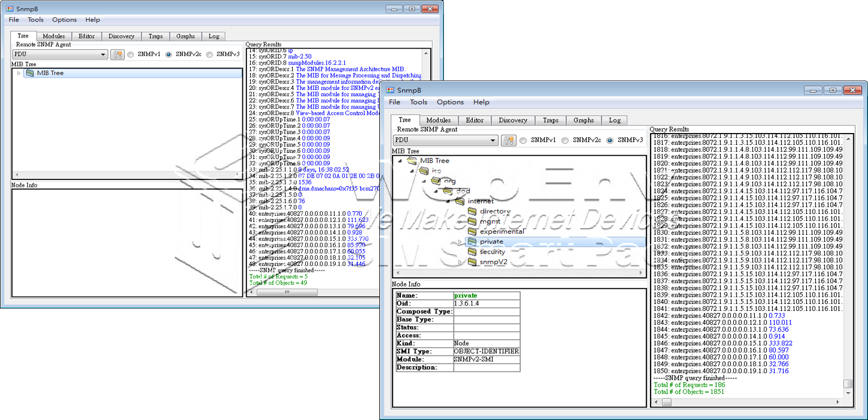Open Editor tab in front window
This screenshot has height=420, width=868.
(474, 120)
